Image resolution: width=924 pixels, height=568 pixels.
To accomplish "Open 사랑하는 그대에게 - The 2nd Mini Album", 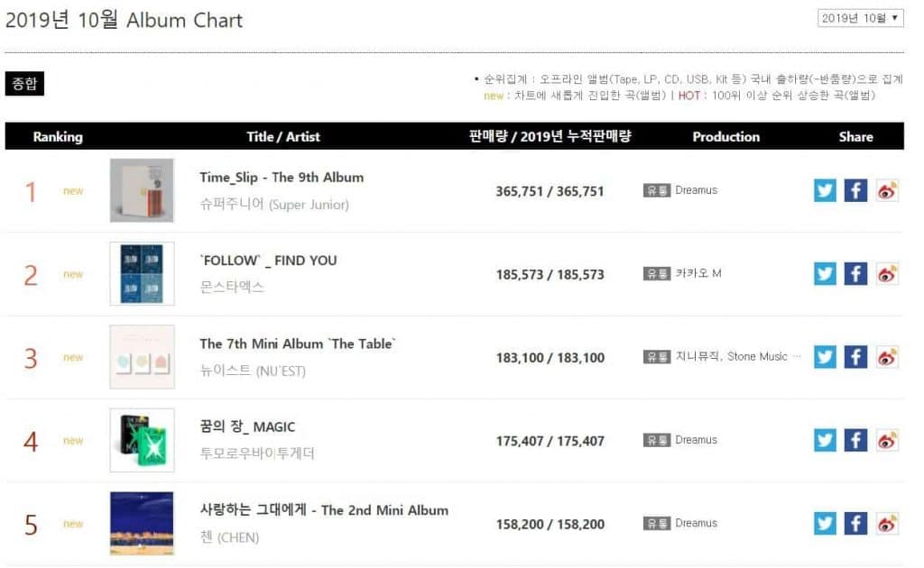I will 323,509.
